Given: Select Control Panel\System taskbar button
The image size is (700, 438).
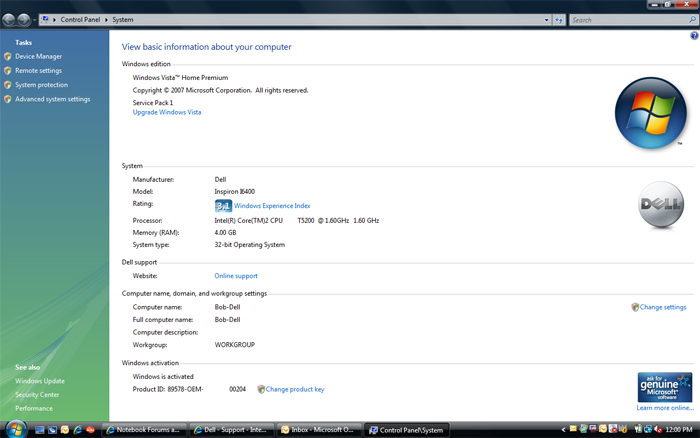Looking at the screenshot, I should point(406,430).
